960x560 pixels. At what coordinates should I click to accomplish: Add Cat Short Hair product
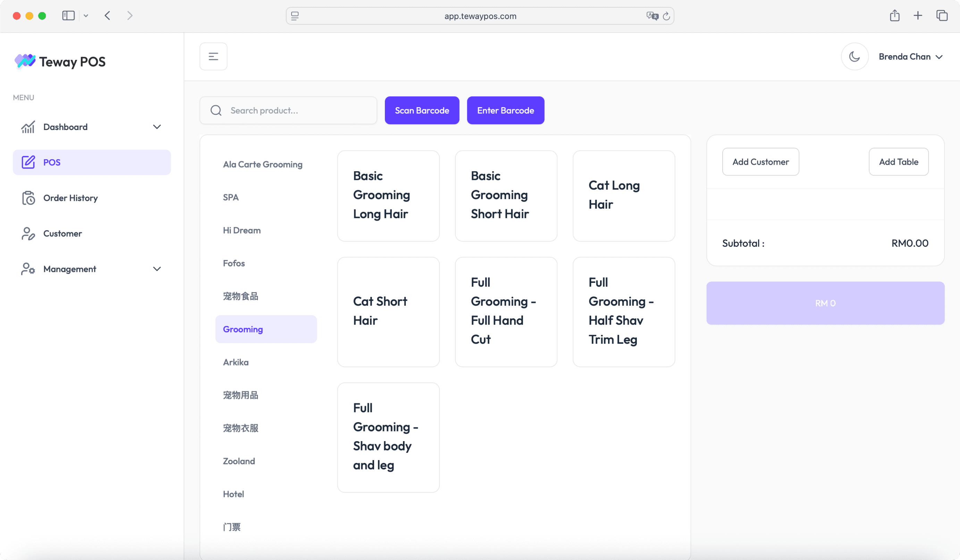[x=388, y=311]
